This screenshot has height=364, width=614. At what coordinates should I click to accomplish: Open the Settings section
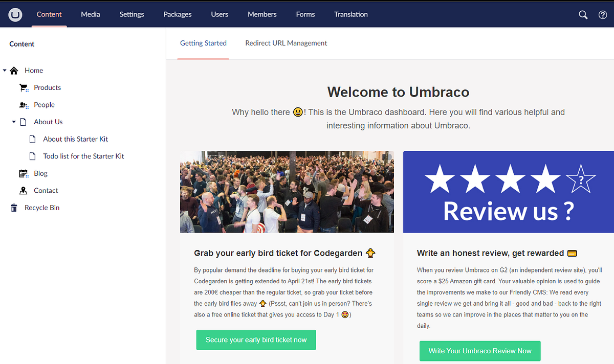(x=131, y=14)
